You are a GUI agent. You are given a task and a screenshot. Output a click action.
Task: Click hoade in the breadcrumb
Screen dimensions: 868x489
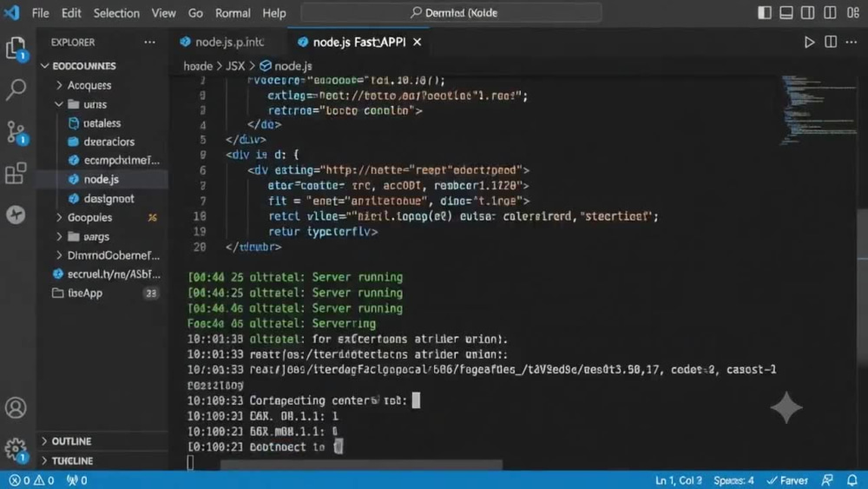(198, 66)
